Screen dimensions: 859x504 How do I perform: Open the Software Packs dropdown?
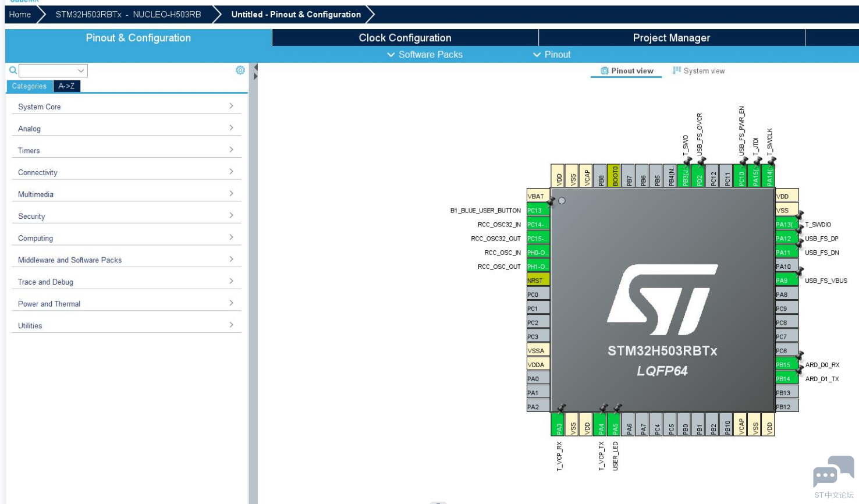[x=425, y=55]
